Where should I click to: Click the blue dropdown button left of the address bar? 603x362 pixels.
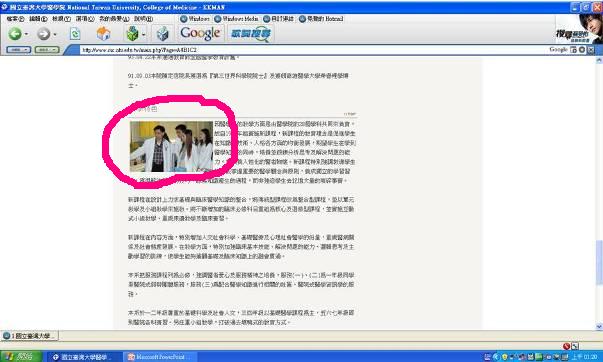[x=19, y=50]
